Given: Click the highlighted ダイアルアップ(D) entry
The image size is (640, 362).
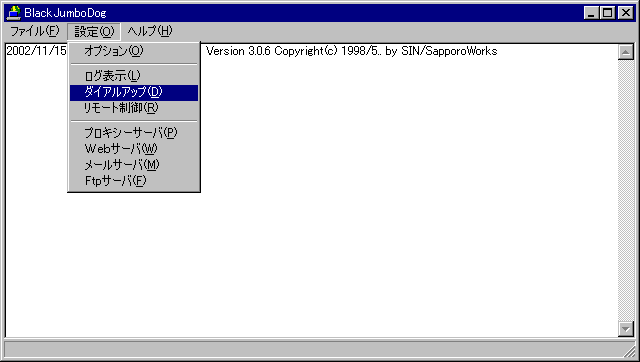Looking at the screenshot, I should click(x=134, y=93).
